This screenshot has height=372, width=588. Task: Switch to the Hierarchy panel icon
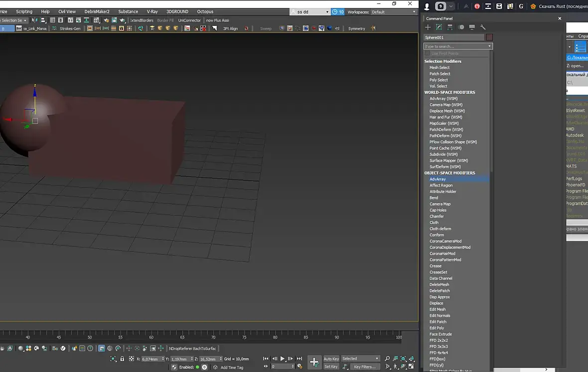coord(450,27)
